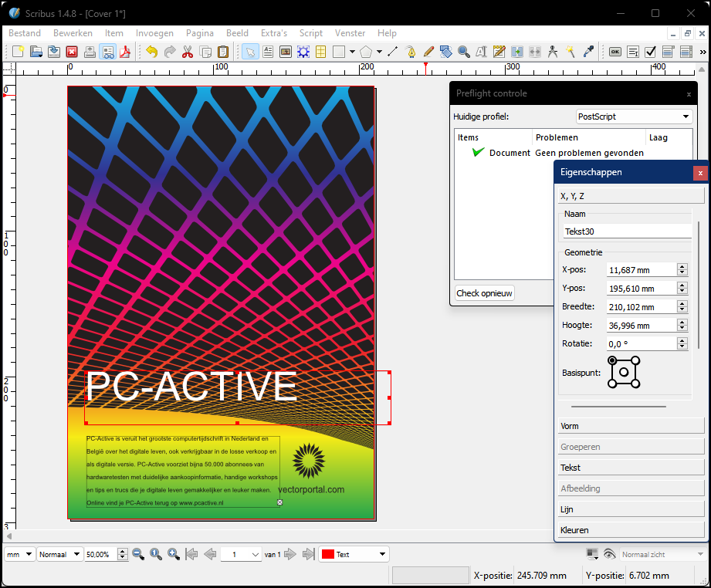Zoom in using the plus magnifier
The width and height of the screenshot is (711, 588).
coord(174,554)
